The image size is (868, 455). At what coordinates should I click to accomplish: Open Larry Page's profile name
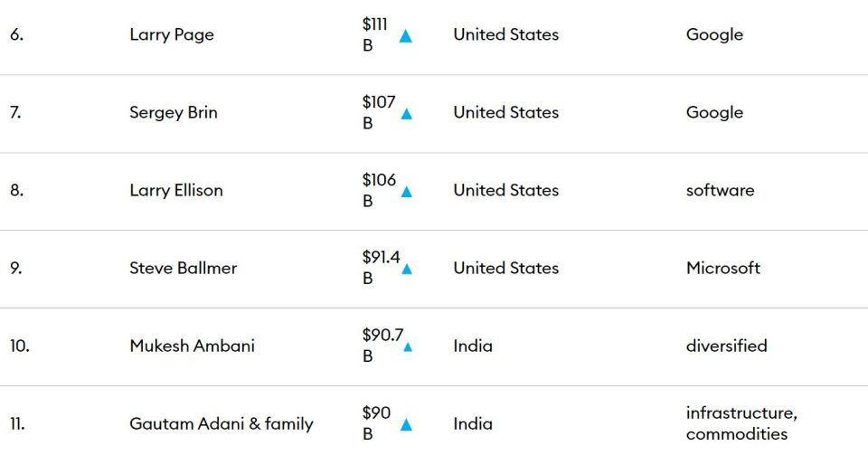[172, 35]
